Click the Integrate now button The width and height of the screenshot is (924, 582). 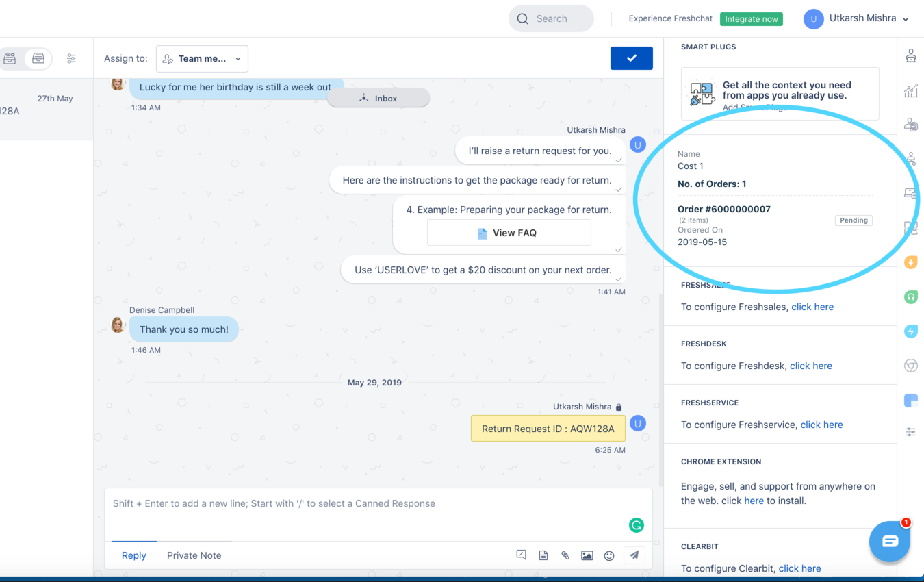pos(751,19)
